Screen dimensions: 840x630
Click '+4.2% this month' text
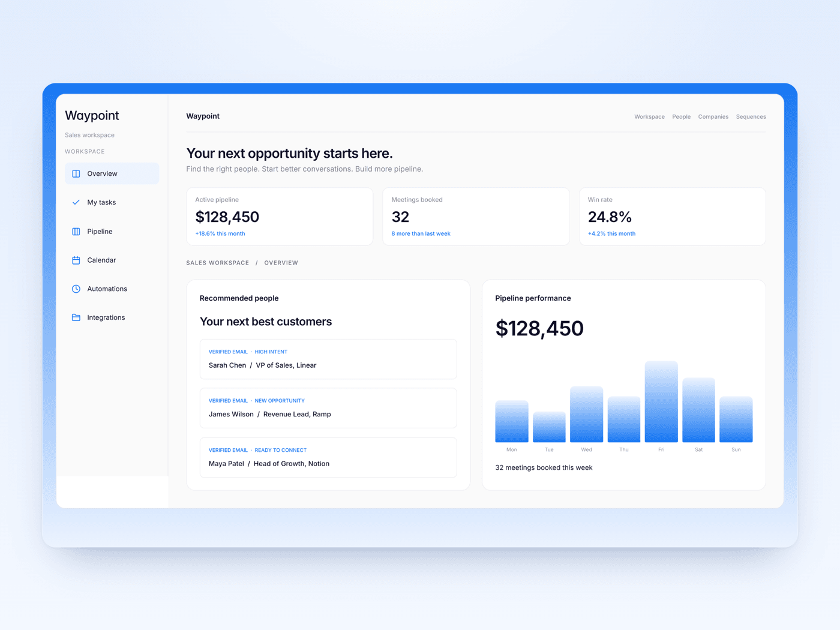click(611, 234)
